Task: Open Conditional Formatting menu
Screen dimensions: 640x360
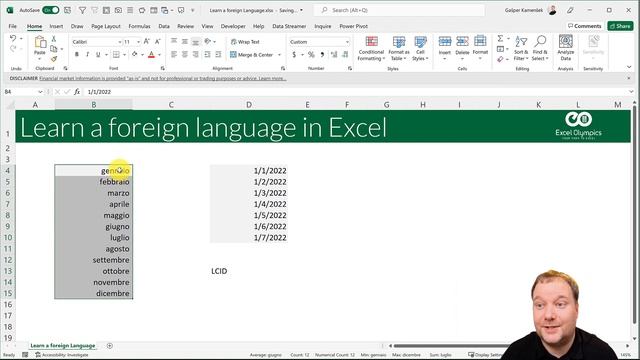Action: pos(371,49)
